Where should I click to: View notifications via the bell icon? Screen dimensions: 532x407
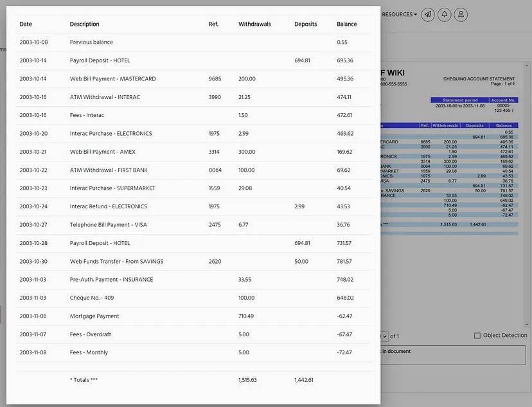(x=443, y=12)
